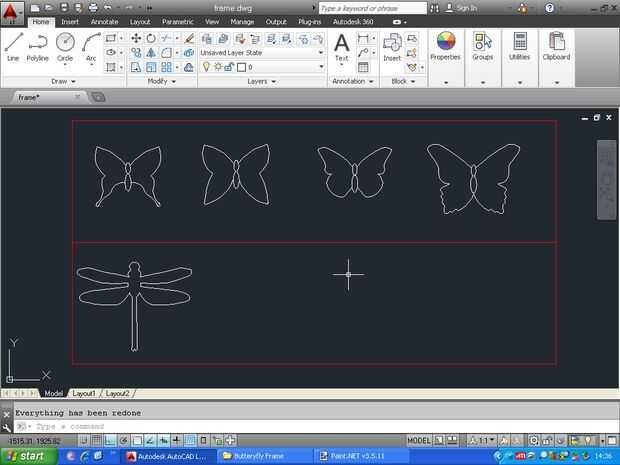
Task: Switch to the Annotate ribbon tab
Action: pos(104,22)
